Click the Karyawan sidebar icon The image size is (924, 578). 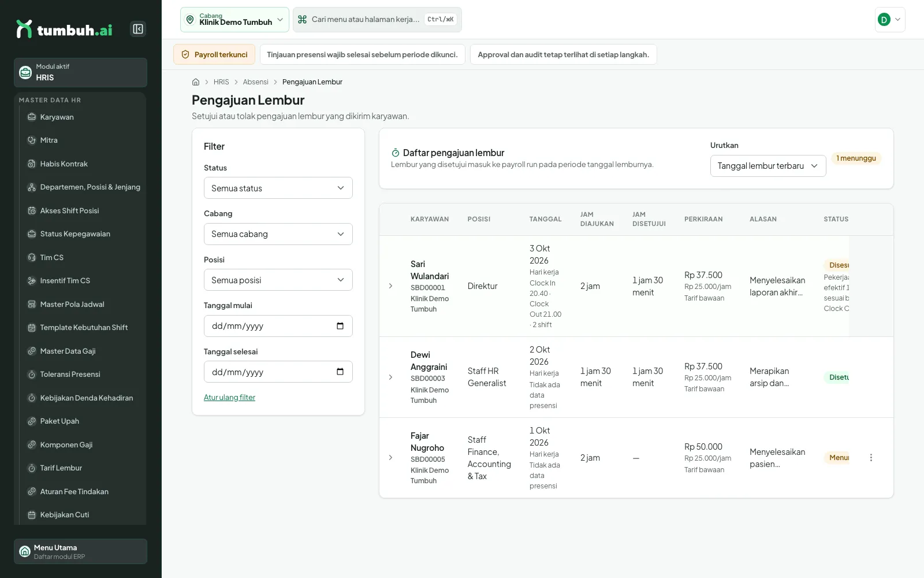[x=32, y=117]
